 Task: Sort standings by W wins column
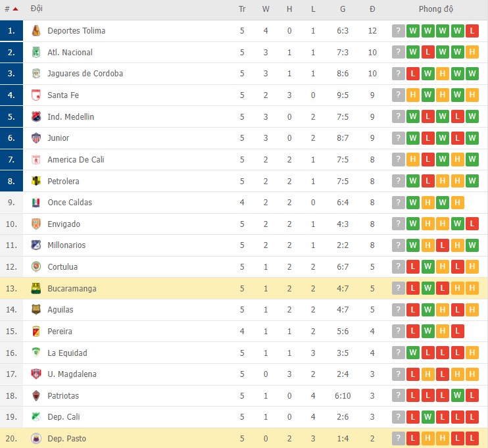(266, 9)
